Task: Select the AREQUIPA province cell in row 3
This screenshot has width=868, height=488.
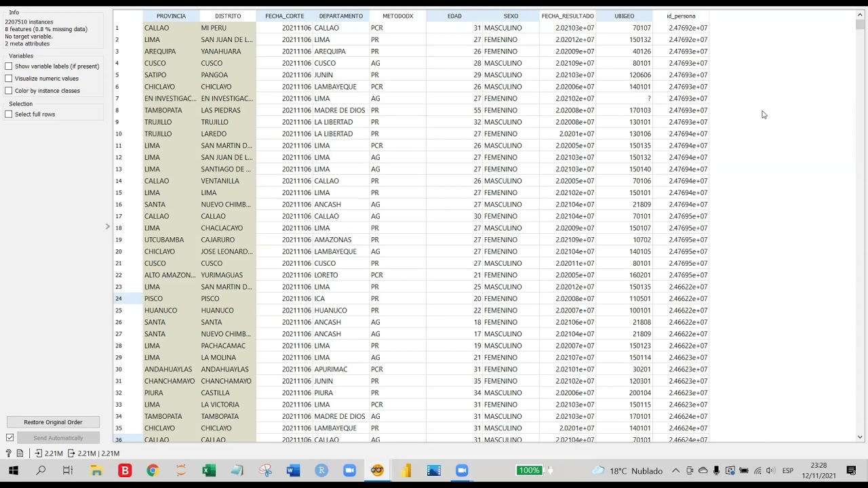Action: (x=171, y=52)
